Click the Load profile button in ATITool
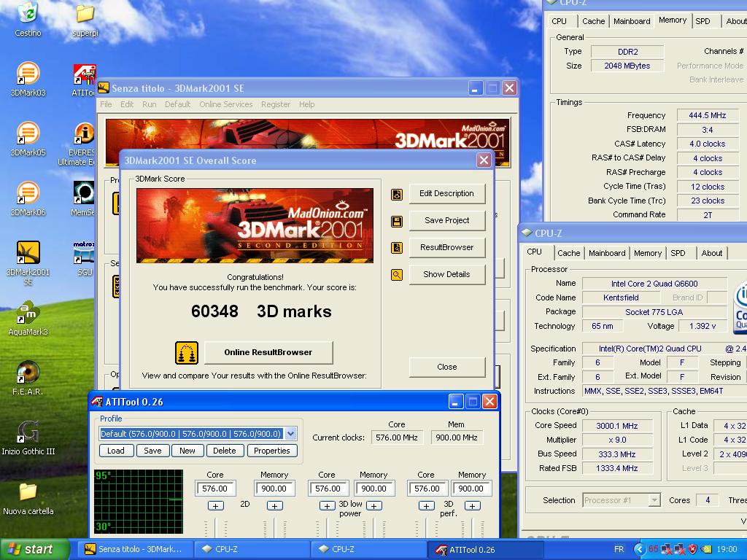The image size is (747, 560). (116, 451)
